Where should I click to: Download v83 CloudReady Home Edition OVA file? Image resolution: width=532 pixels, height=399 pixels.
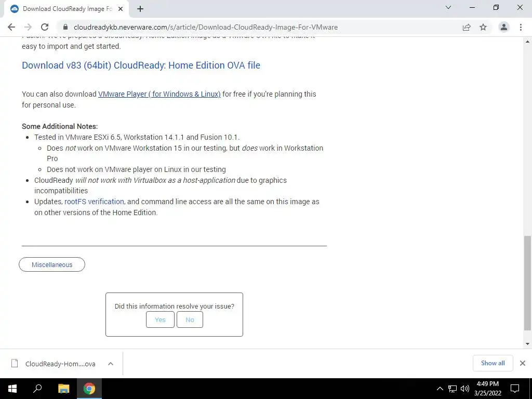tap(141, 65)
